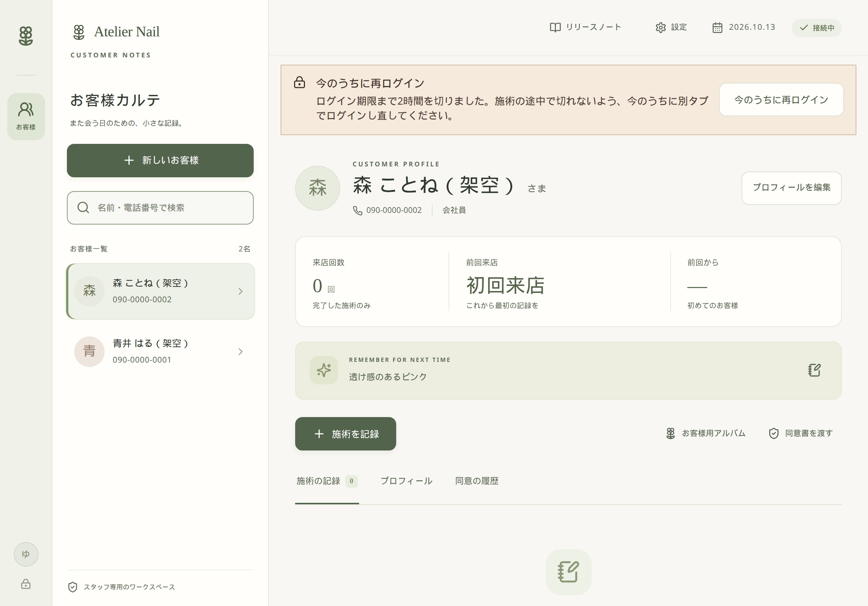The width and height of the screenshot is (868, 606).
Task: Click プロフィールを編集 button
Action: coord(791,188)
